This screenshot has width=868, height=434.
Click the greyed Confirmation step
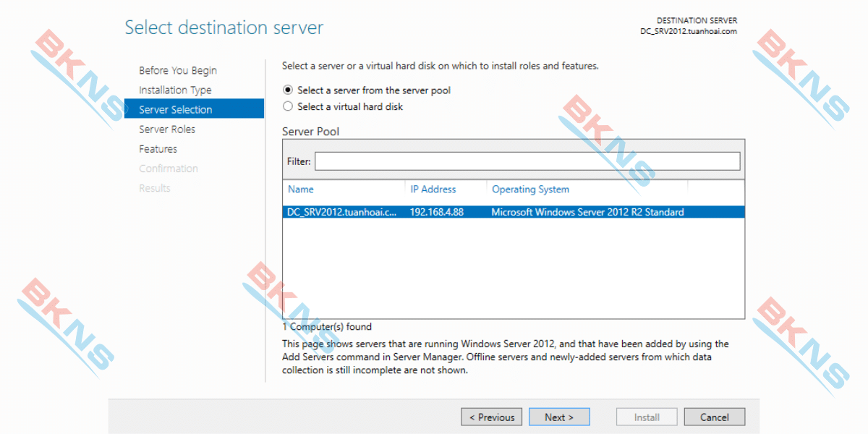(x=169, y=169)
